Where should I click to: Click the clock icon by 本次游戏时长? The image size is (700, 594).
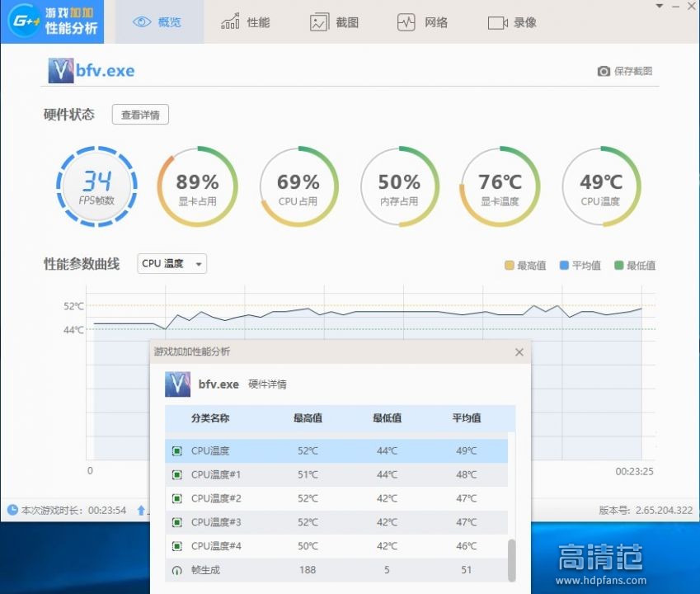tap(12, 510)
